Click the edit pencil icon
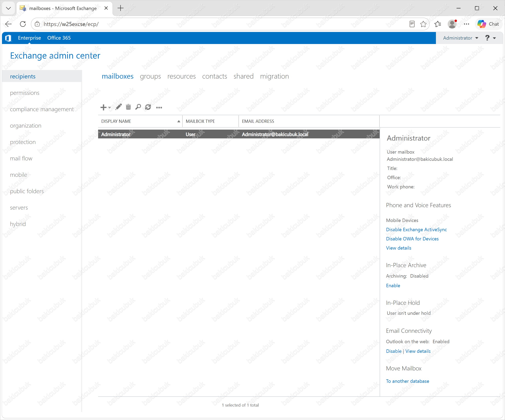The image size is (505, 420). [x=118, y=107]
